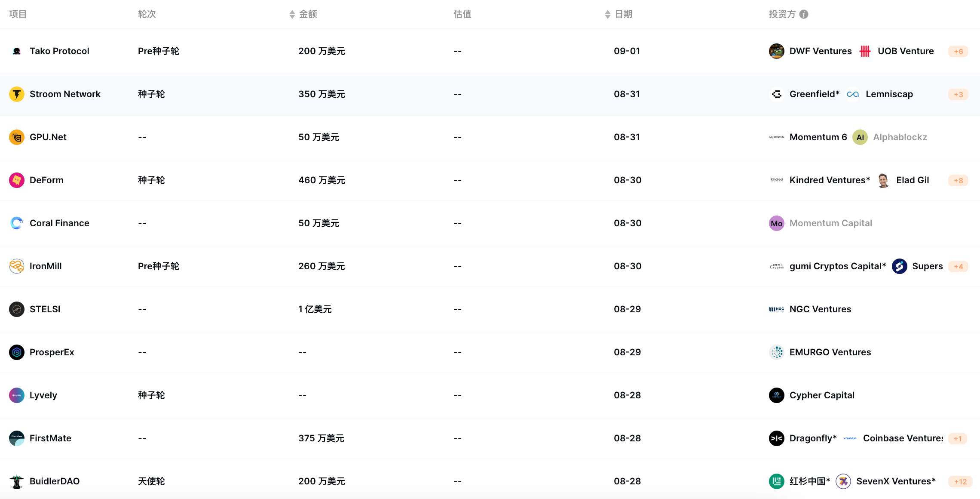Screen dimensions: 980x499
Task: Open the Kindred Ventures* investor link
Action: [x=830, y=180]
